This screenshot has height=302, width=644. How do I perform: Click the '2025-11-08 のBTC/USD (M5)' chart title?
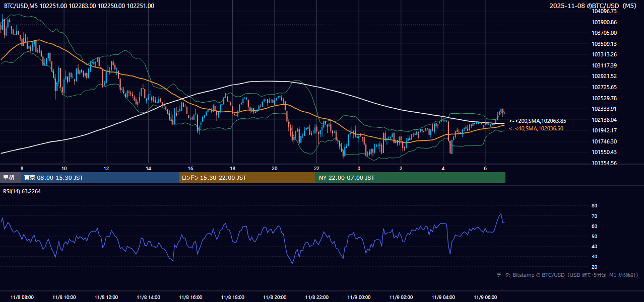594,6
